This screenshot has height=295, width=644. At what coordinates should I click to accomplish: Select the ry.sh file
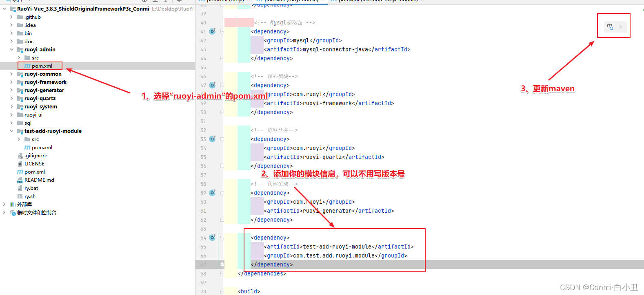point(30,196)
